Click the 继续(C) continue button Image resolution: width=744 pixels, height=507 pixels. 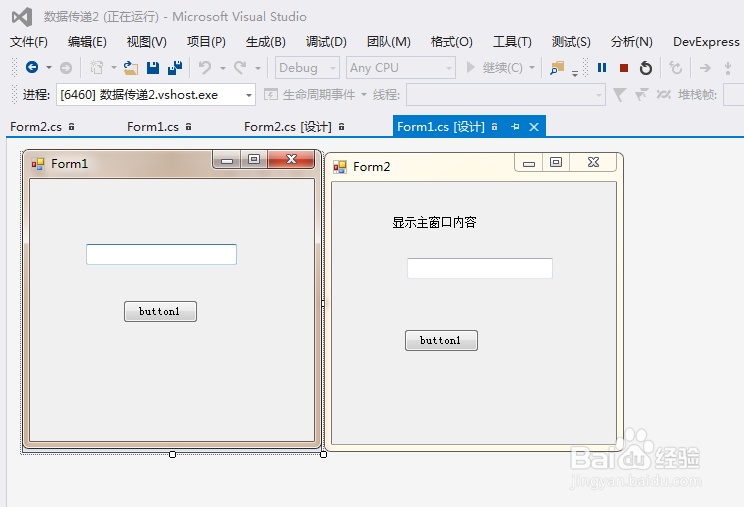tap(495, 68)
